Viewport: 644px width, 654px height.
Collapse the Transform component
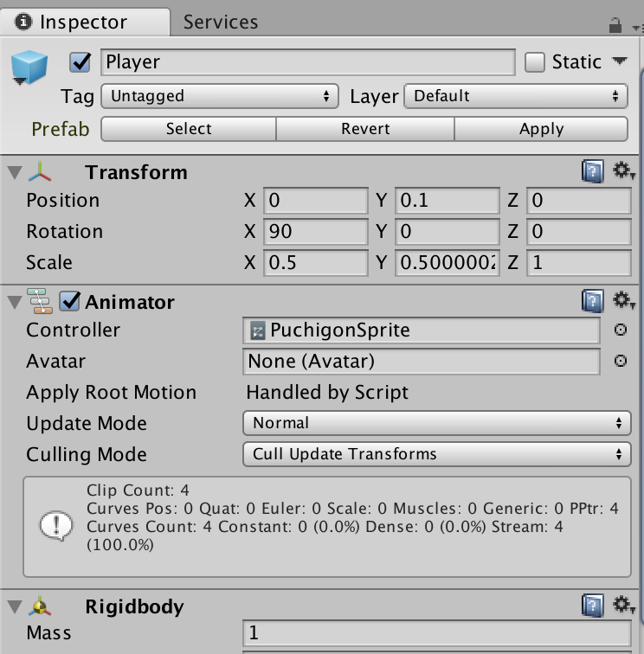click(x=15, y=172)
